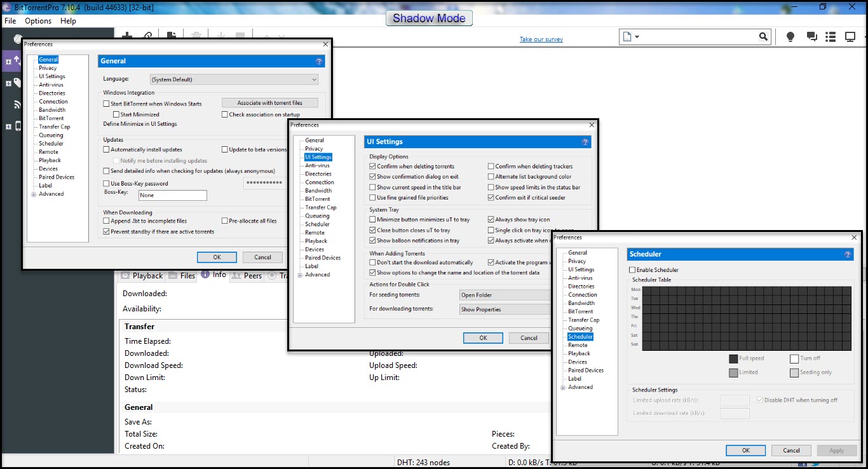Switch to the Playback tab
This screenshot has height=469, width=868.
(142, 276)
